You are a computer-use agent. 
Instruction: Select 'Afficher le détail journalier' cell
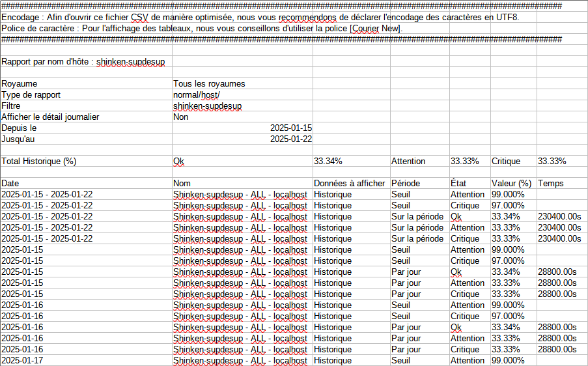pyautogui.click(x=50, y=117)
